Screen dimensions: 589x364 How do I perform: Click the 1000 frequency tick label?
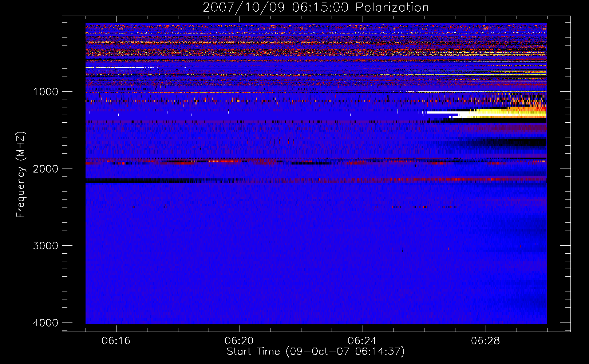click(x=46, y=91)
